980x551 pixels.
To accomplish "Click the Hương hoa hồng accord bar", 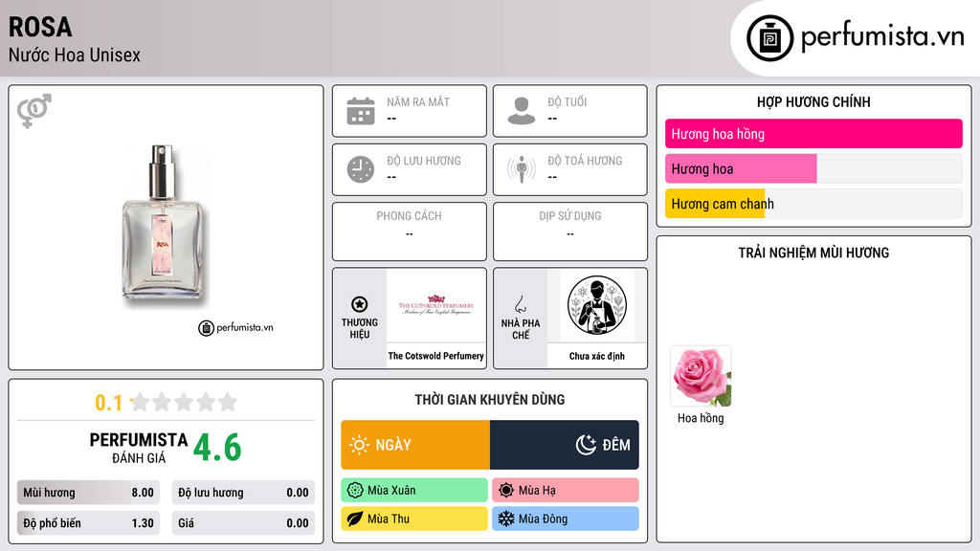I will point(813,134).
